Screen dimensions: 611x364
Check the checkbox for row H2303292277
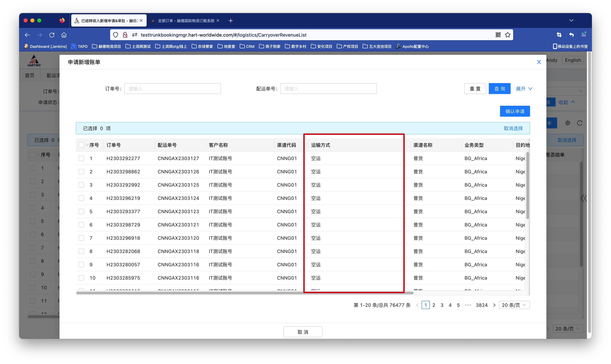(x=81, y=159)
